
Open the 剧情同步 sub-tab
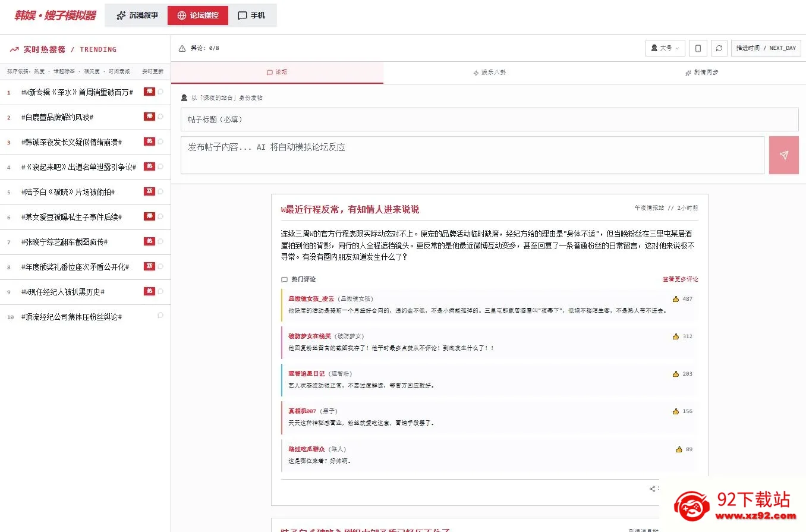pyautogui.click(x=701, y=73)
